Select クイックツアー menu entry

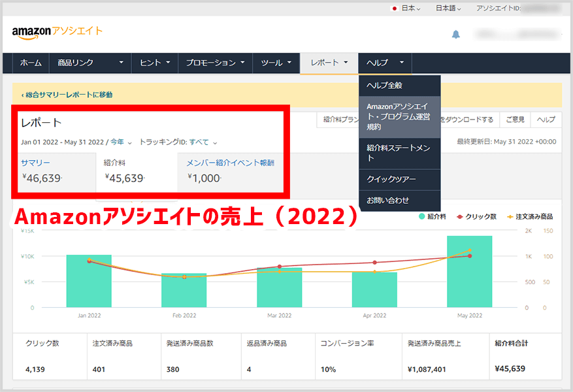point(400,180)
